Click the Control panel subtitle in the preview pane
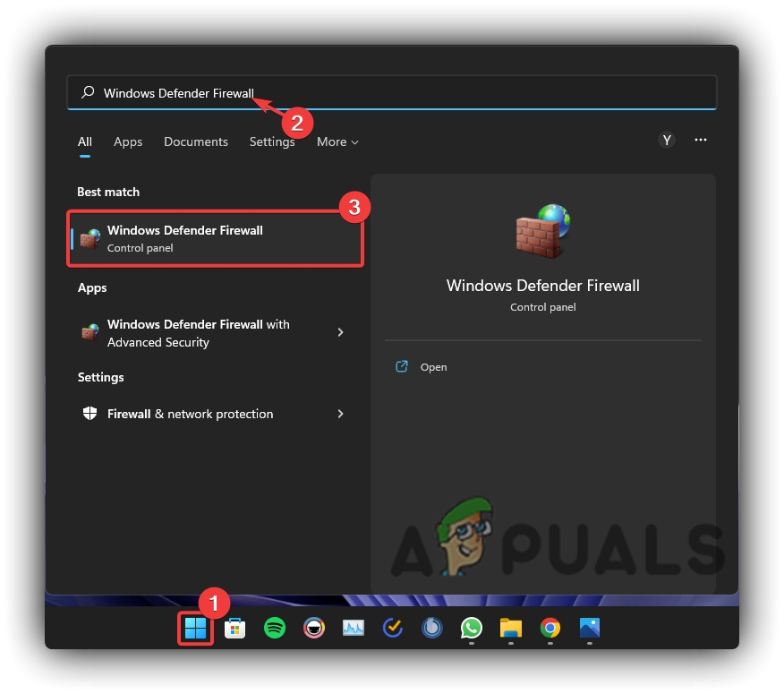This screenshot has height=694, width=784. tap(543, 307)
